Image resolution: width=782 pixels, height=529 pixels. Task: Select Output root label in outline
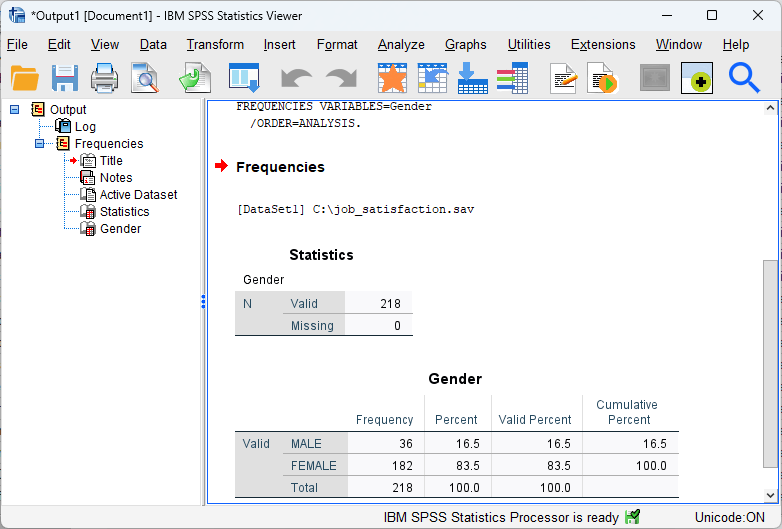(x=68, y=109)
